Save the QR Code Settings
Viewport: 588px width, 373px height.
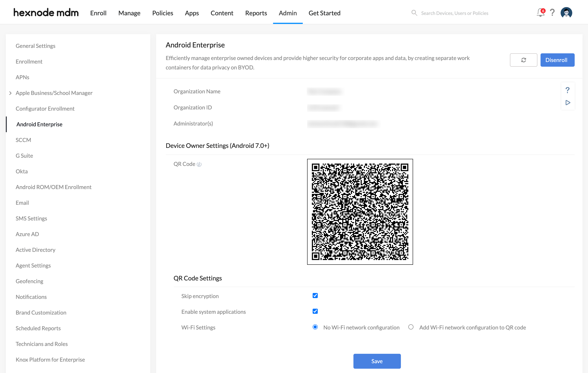click(x=377, y=361)
